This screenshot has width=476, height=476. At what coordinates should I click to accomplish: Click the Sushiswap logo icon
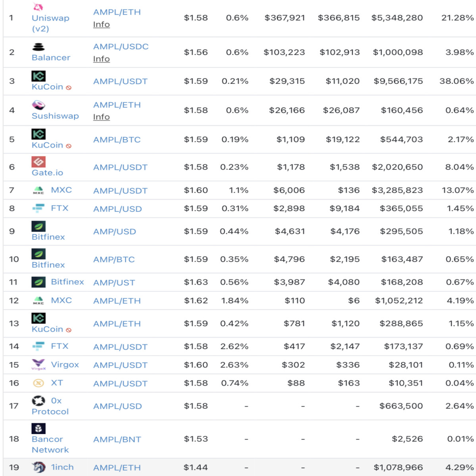(x=38, y=105)
